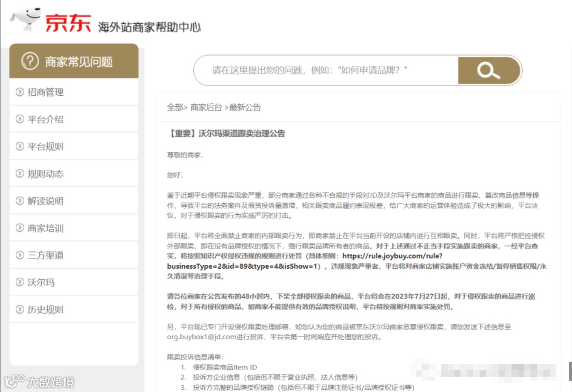Click the 最新公告 breadcrumb link
This screenshot has height=392, width=572.
click(x=245, y=107)
